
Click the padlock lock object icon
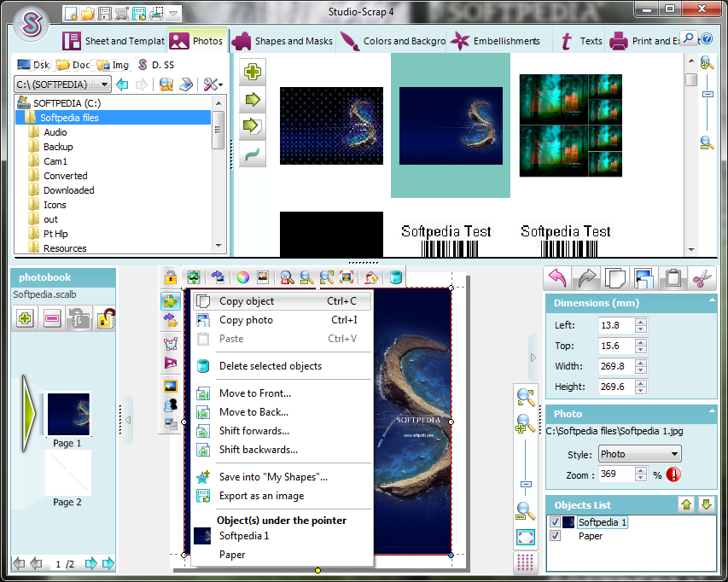click(171, 277)
